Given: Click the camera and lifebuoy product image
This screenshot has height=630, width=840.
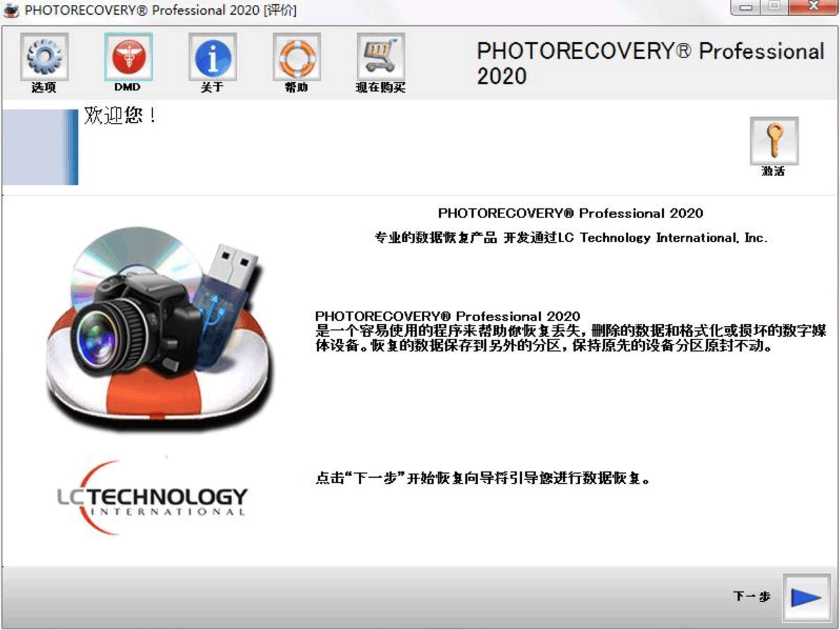Looking at the screenshot, I should [x=159, y=328].
